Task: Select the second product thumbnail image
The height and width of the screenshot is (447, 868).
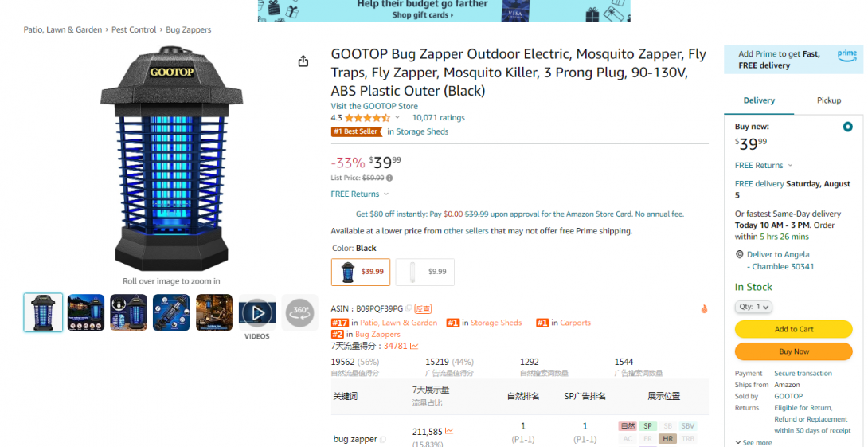Action: pos(86,313)
